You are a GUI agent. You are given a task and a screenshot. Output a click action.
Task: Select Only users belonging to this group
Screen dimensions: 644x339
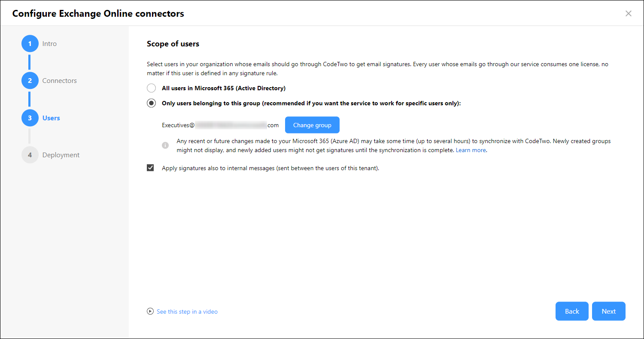[151, 103]
